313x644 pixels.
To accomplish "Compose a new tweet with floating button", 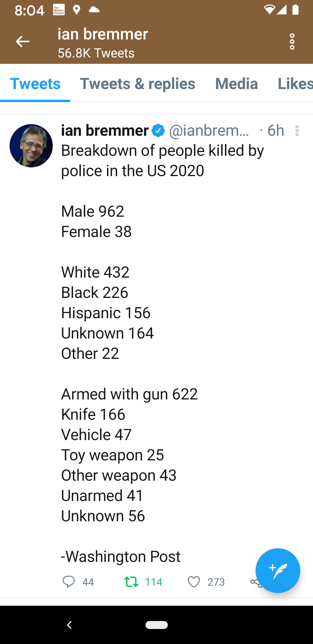I will [278, 570].
